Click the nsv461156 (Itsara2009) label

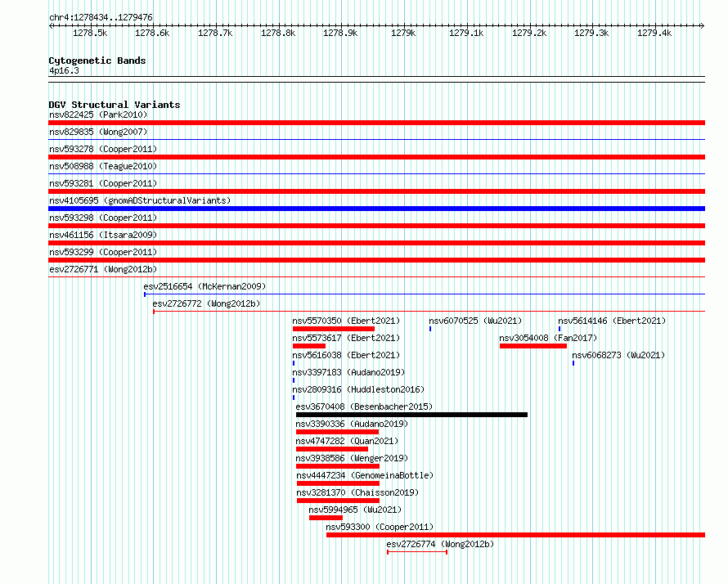click(103, 235)
